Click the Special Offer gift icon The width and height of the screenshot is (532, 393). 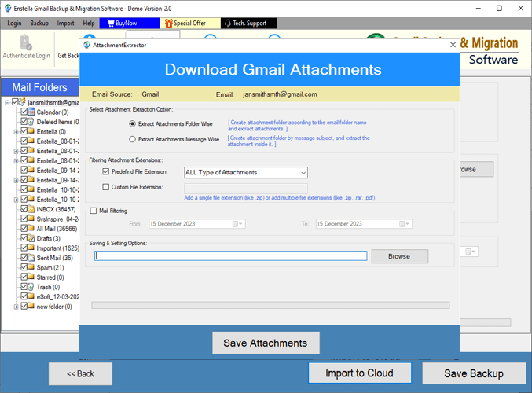click(x=167, y=24)
